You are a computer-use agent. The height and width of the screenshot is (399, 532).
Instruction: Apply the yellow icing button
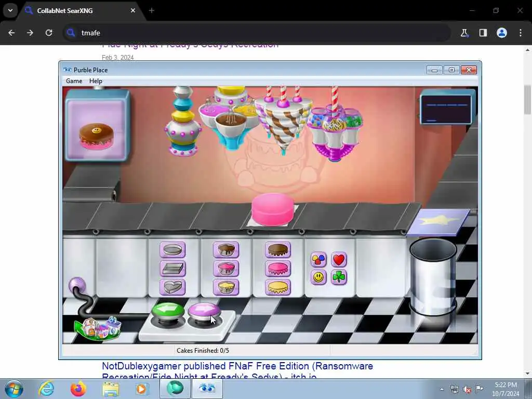(278, 287)
